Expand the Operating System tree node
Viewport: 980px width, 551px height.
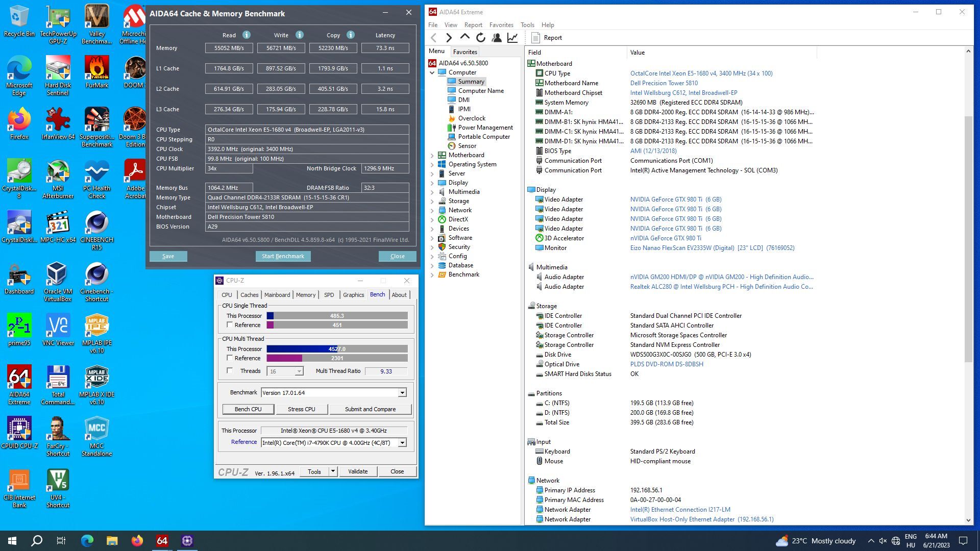(432, 164)
